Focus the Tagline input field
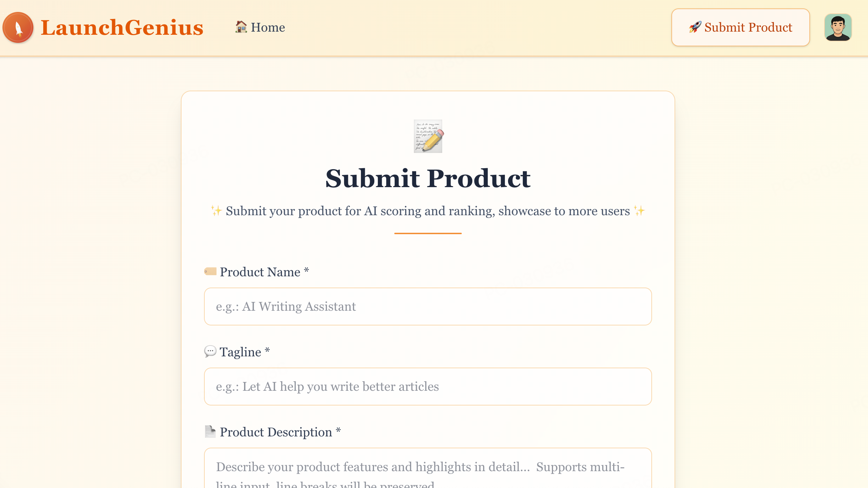This screenshot has width=868, height=488. [x=428, y=387]
